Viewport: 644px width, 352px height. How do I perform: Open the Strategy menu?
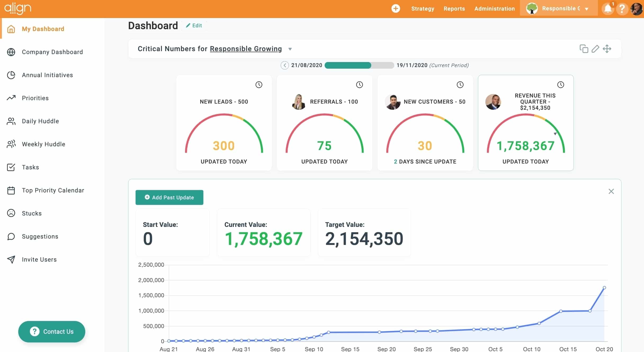[x=423, y=8]
